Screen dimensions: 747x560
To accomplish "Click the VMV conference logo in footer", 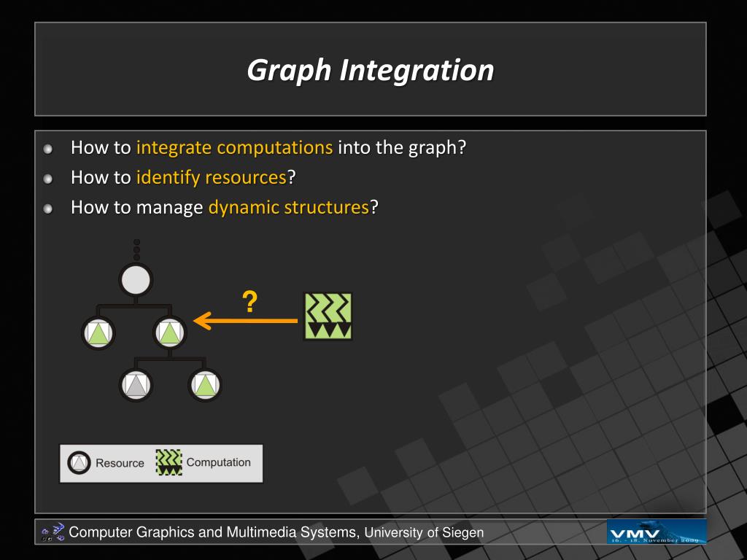I will click(657, 532).
